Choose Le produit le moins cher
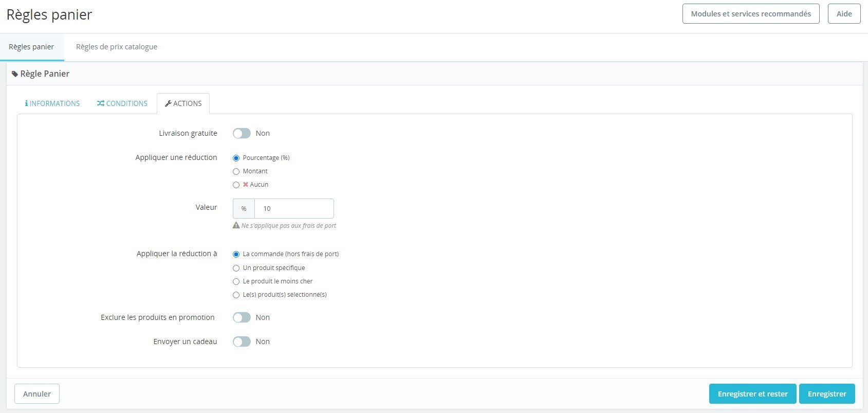The width and height of the screenshot is (868, 413). click(x=236, y=281)
